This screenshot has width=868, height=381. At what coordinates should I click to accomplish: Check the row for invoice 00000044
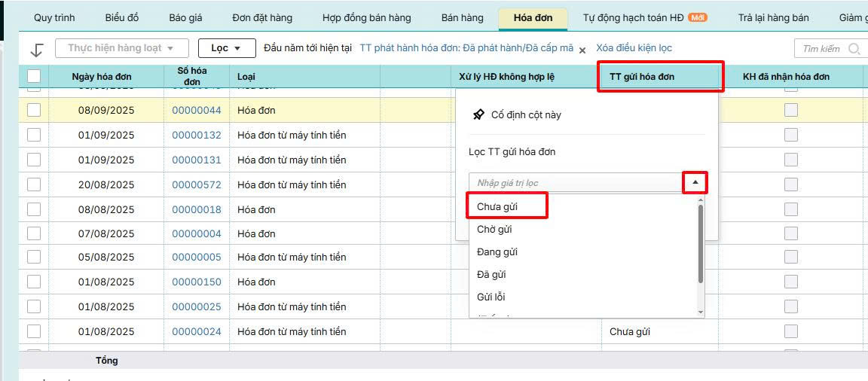(x=34, y=110)
